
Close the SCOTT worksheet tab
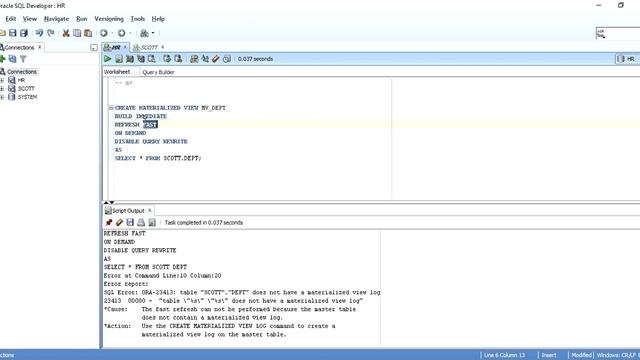[x=162, y=47]
